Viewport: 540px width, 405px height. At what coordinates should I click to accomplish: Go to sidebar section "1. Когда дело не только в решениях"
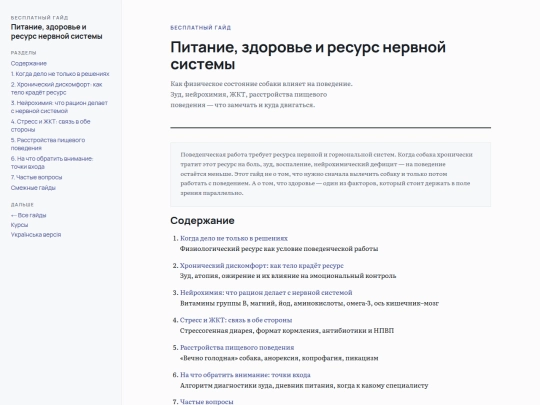(x=60, y=74)
